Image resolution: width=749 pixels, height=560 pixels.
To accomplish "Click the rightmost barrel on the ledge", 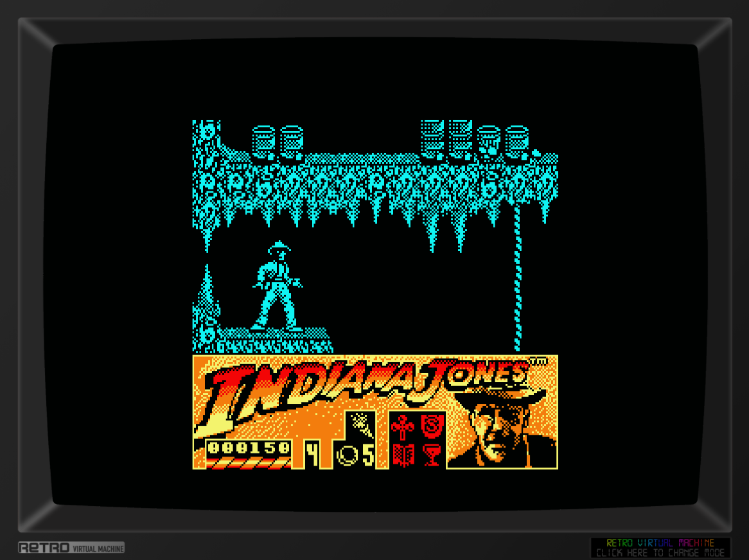I will [517, 141].
